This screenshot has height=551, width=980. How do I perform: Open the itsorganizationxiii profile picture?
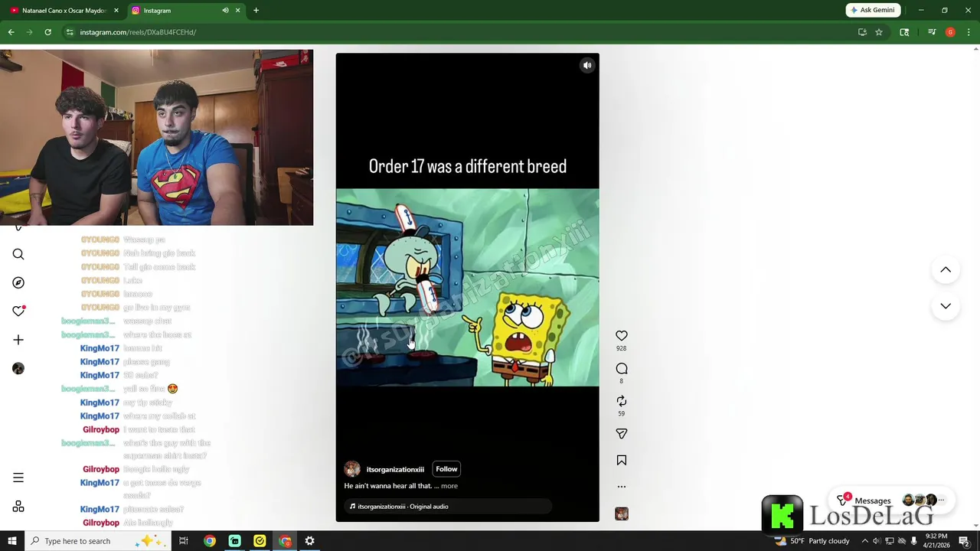point(352,469)
